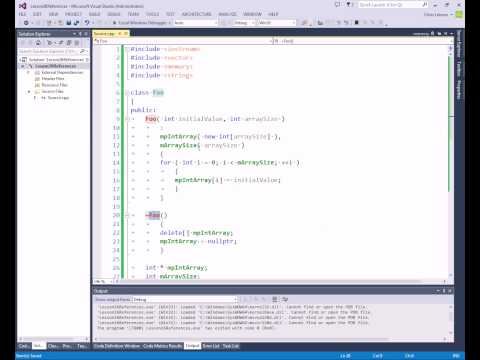
Task: Open the EDIT menu
Action: [37, 14]
